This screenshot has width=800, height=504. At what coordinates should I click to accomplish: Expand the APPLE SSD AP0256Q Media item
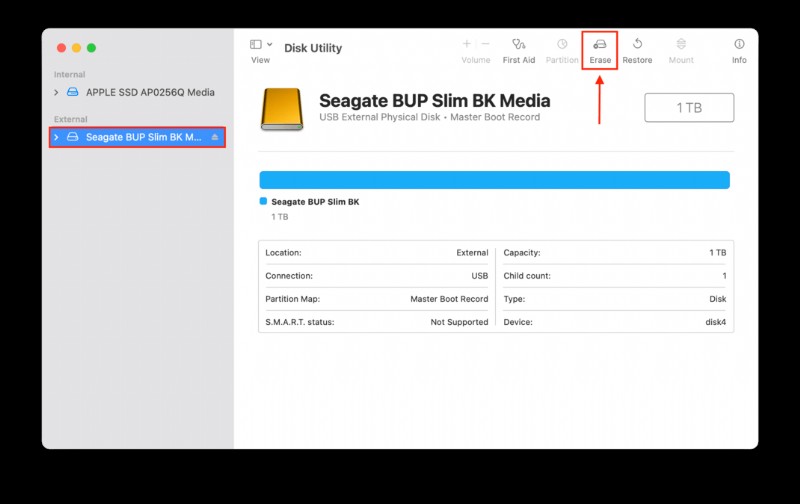(57, 93)
